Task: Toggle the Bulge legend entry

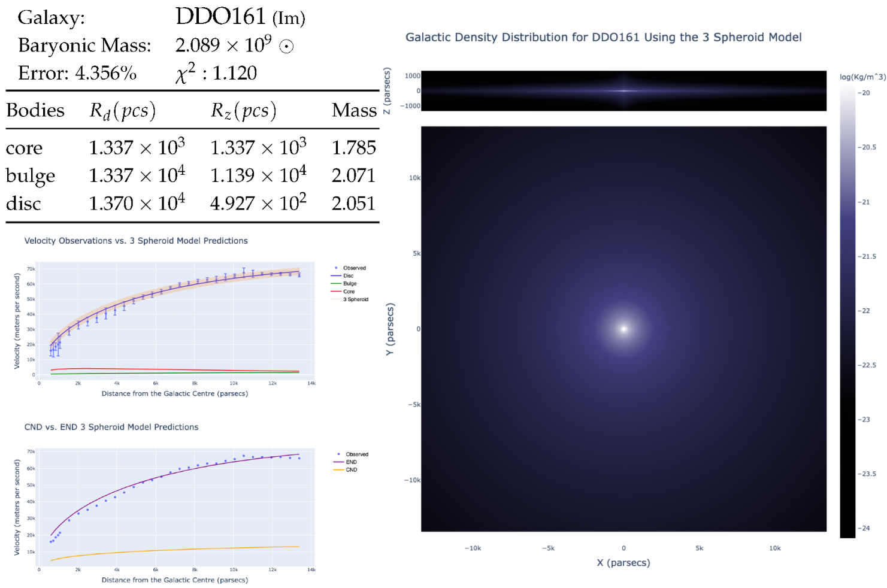Action: (x=344, y=284)
